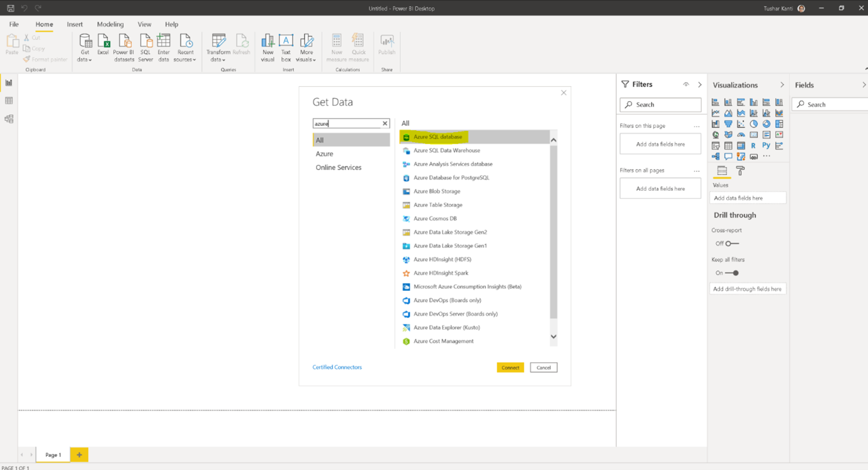The image size is (868, 470).
Task: Clear the azure search field
Action: coord(385,124)
